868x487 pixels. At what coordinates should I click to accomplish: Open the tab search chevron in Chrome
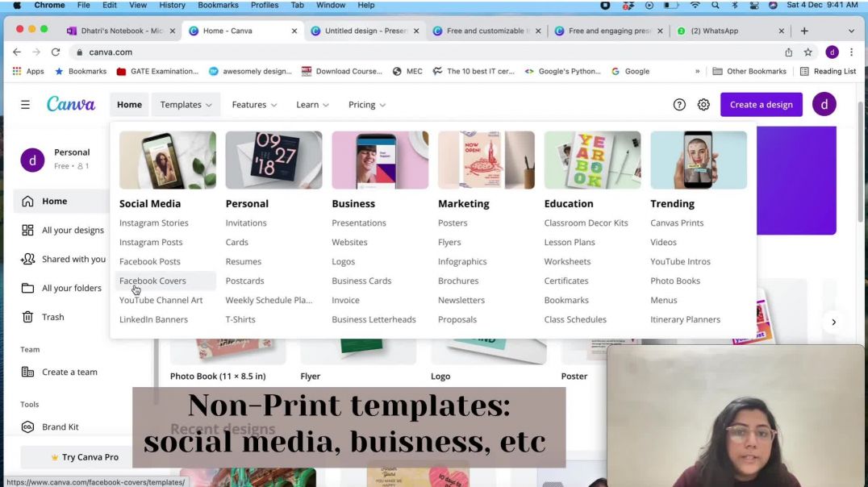(851, 31)
